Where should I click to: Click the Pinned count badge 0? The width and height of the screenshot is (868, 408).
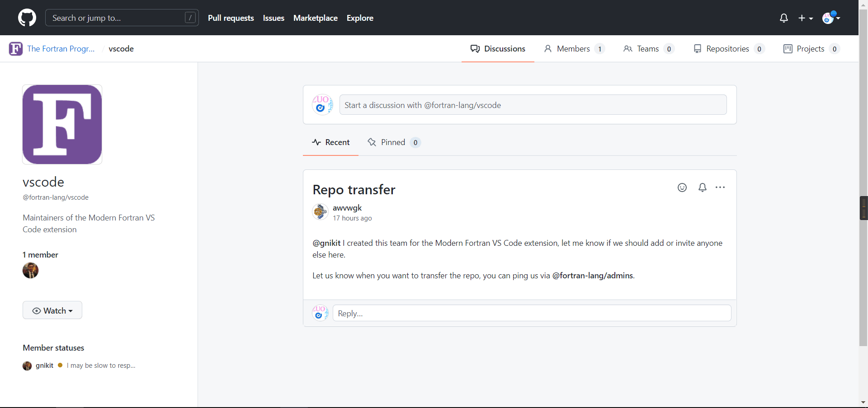(x=415, y=142)
